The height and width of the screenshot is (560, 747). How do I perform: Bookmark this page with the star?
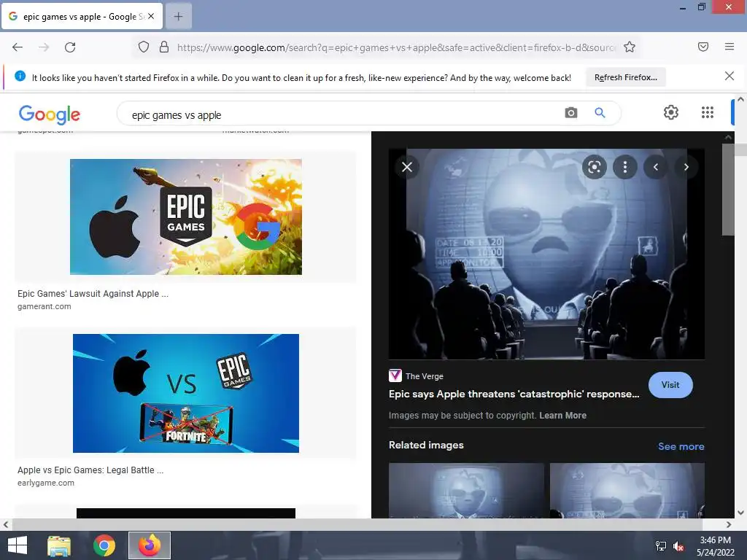630,47
